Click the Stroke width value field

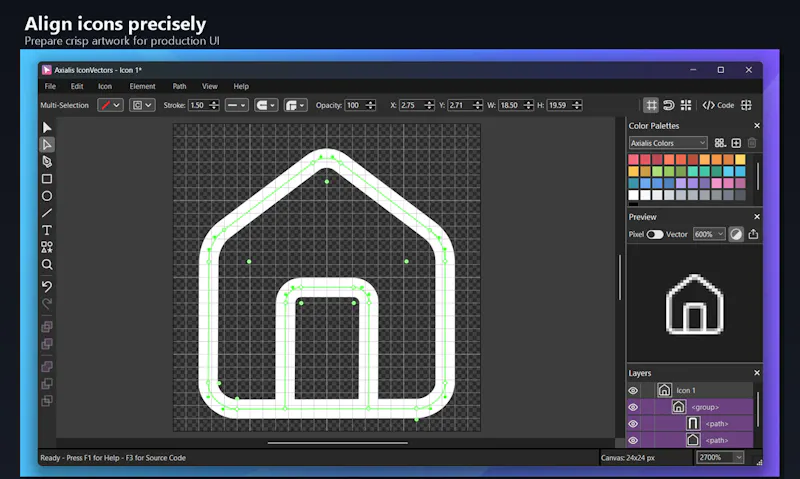tap(197, 105)
